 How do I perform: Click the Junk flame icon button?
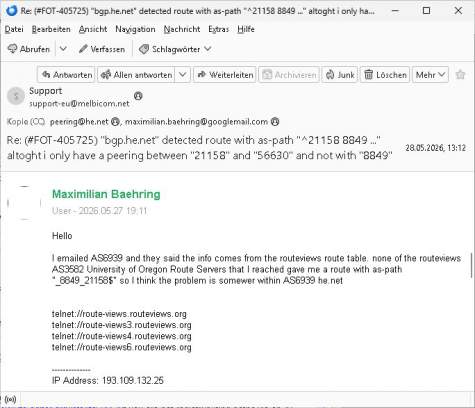(340, 75)
